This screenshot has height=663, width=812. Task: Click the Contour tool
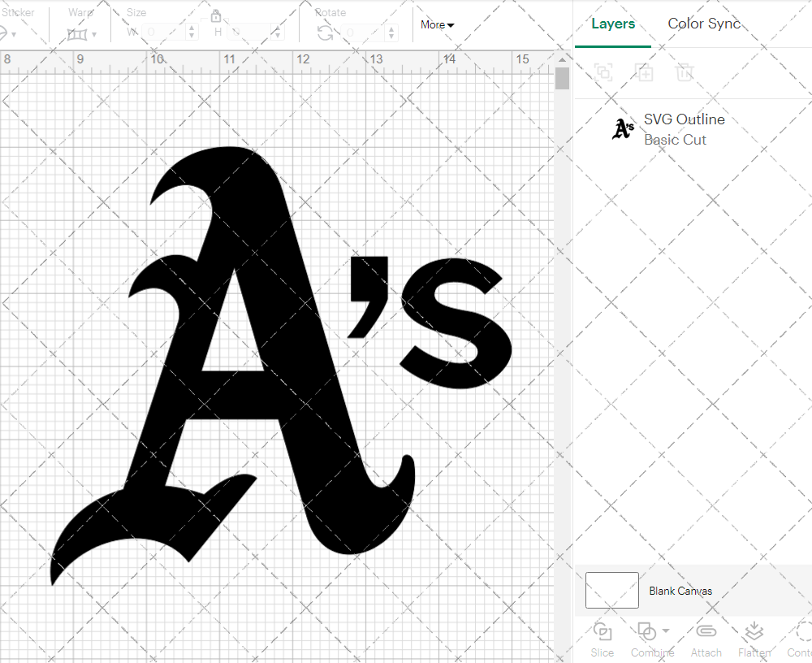coord(800,639)
